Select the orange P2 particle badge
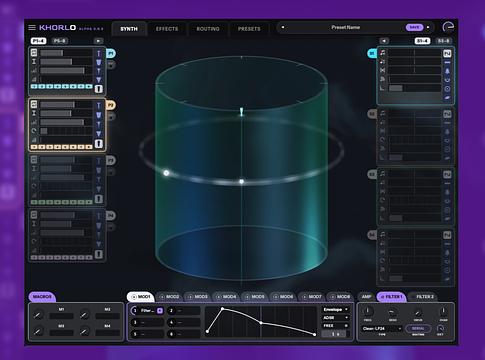 (x=111, y=105)
